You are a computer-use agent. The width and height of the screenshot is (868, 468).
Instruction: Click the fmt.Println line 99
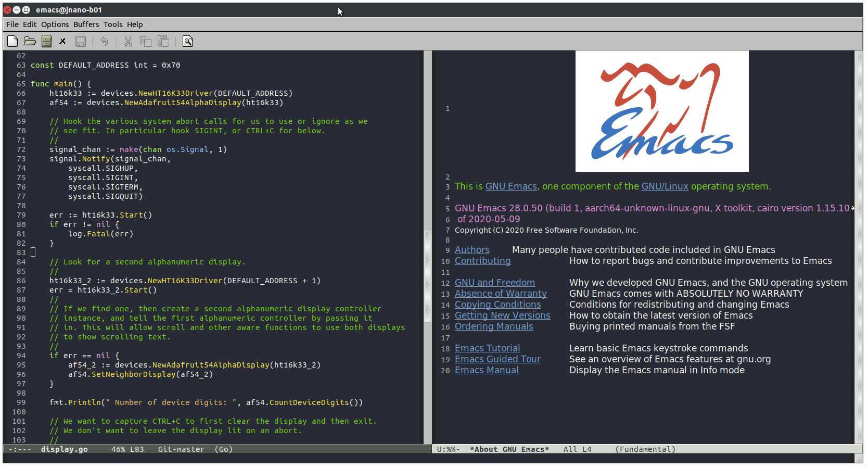click(x=206, y=402)
